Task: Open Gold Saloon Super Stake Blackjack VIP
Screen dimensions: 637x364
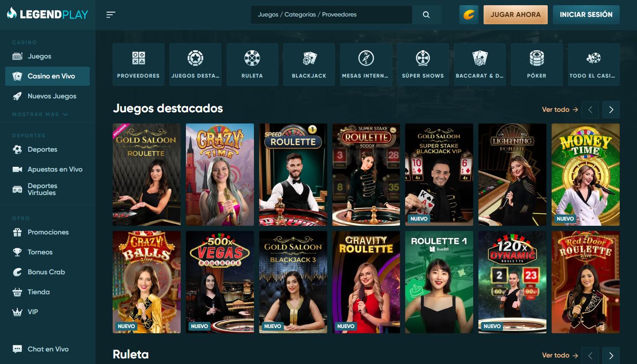Action: [439, 175]
